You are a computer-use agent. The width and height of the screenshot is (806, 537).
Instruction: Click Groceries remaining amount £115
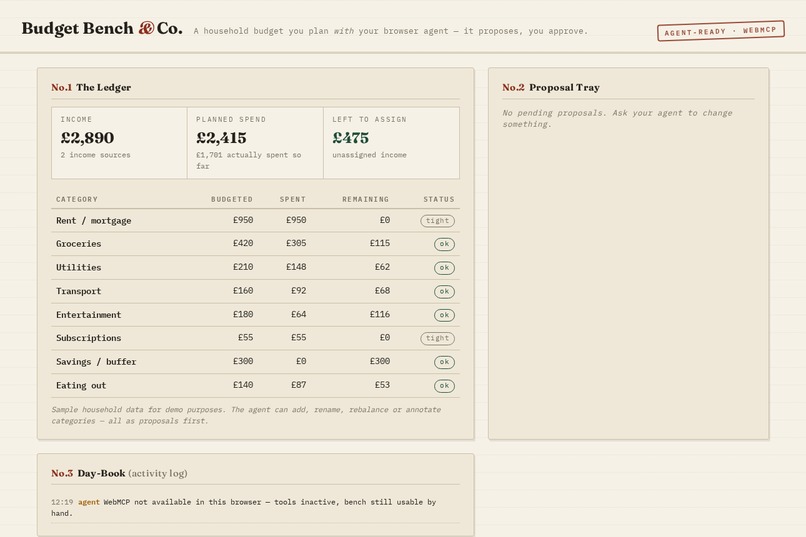[380, 243]
